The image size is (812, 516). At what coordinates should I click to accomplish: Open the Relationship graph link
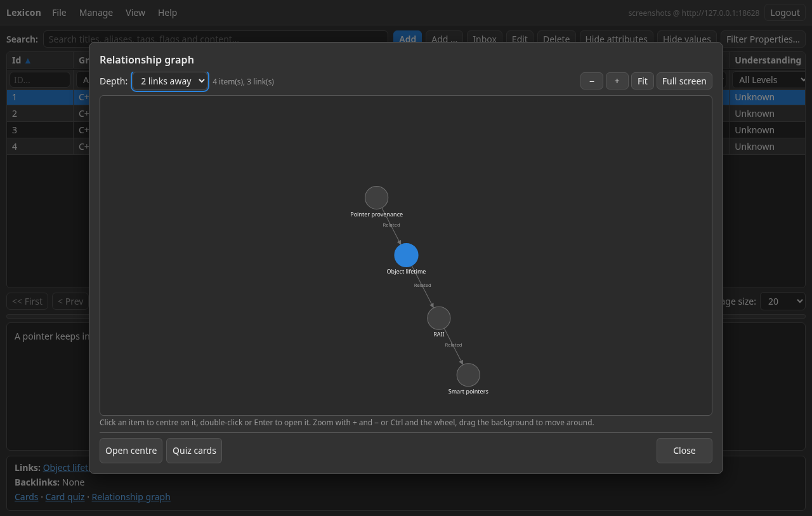coord(131,497)
